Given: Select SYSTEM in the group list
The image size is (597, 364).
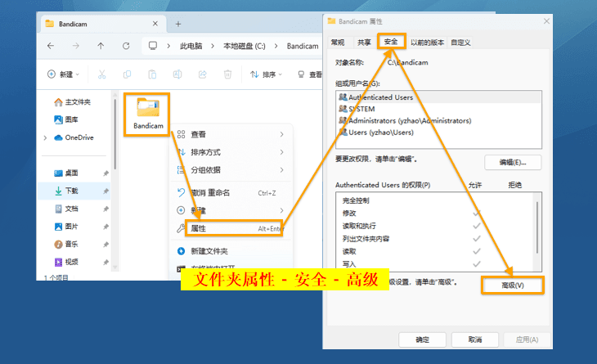Looking at the screenshot, I should tap(438, 109).
